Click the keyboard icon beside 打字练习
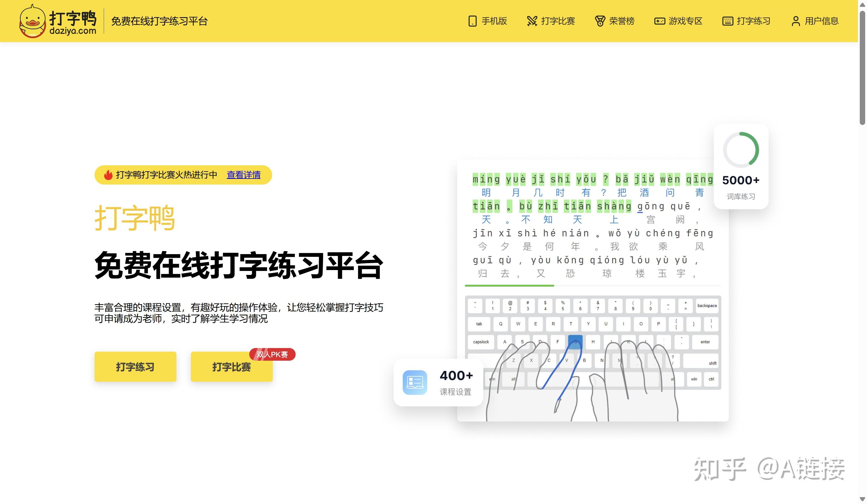Image resolution: width=867 pixels, height=504 pixels. (x=728, y=21)
